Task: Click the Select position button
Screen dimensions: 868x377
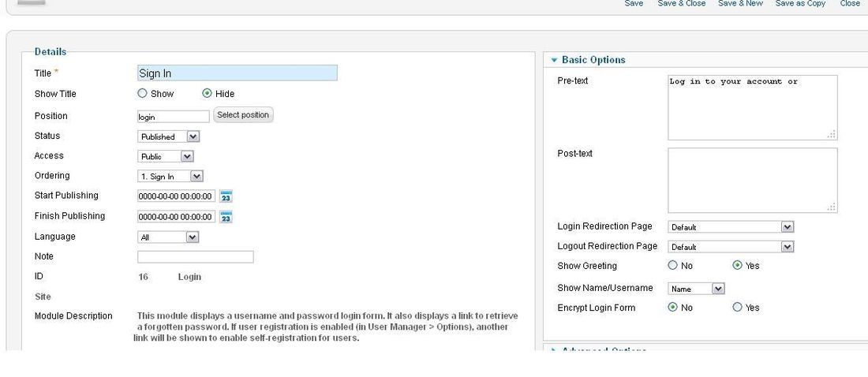Action: tap(243, 115)
